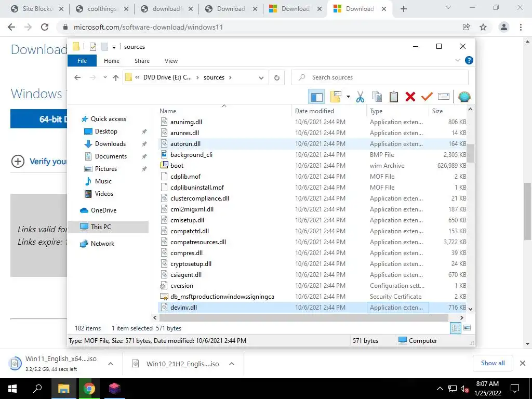The width and height of the screenshot is (532, 399).
Task: Select Pictures in navigation pane
Action: [x=106, y=169]
